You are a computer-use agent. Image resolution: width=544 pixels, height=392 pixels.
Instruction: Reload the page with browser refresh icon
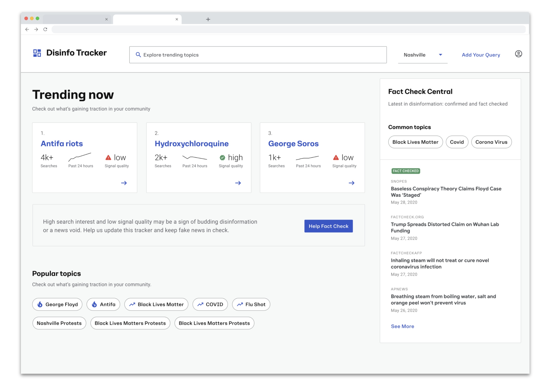pyautogui.click(x=45, y=29)
